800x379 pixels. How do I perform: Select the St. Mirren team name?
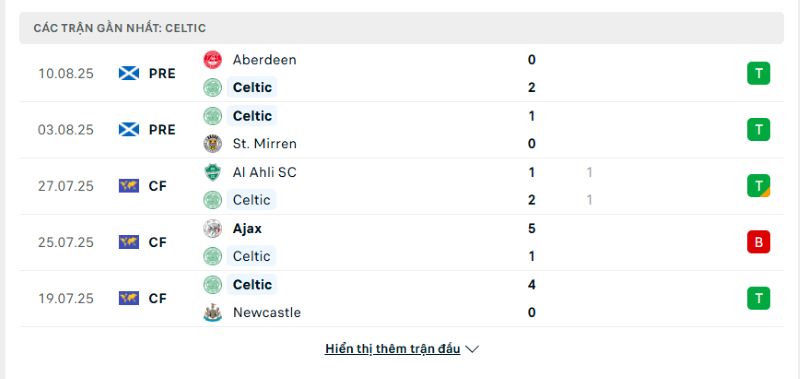tap(264, 144)
